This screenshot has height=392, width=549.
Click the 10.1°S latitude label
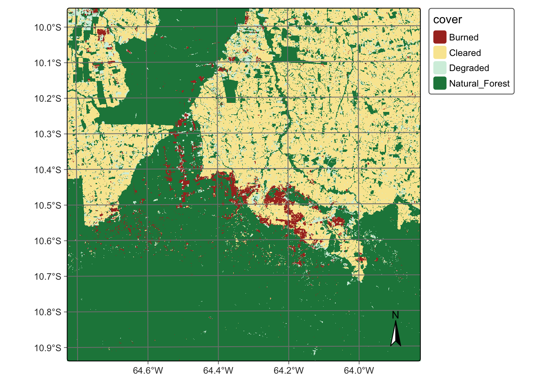pos(48,63)
